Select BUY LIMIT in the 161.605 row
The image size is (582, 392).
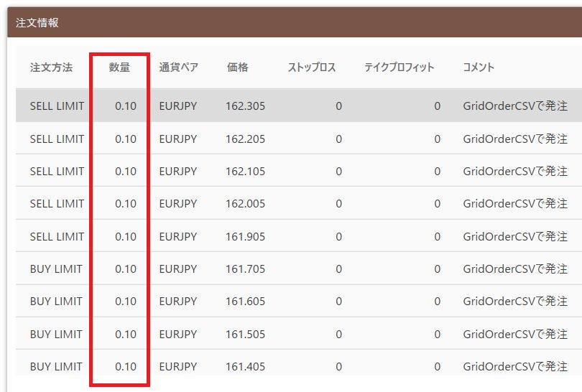[x=56, y=301]
